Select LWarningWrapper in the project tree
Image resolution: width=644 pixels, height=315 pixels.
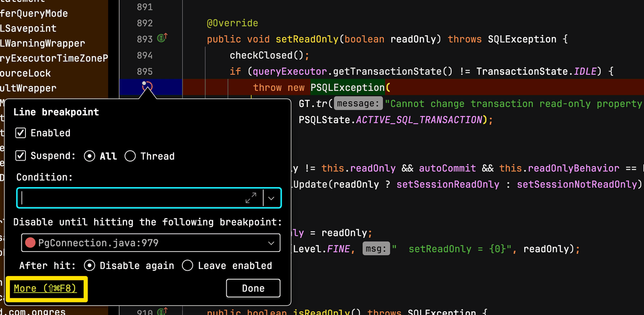click(x=42, y=43)
